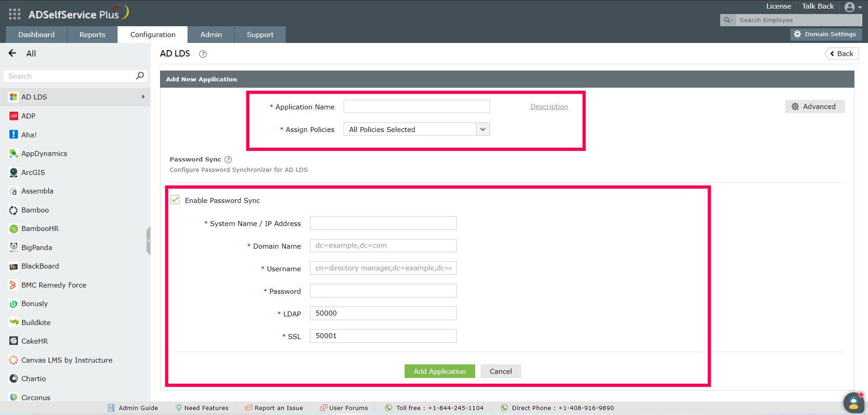Open the chat assistant bubble icon
Screen dimensions: 868x415
854,402
